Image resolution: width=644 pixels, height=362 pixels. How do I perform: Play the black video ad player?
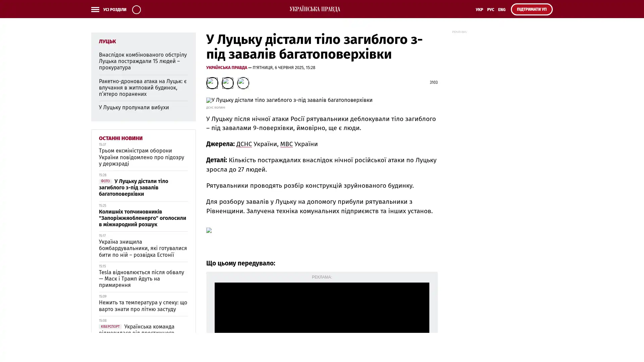(322, 308)
